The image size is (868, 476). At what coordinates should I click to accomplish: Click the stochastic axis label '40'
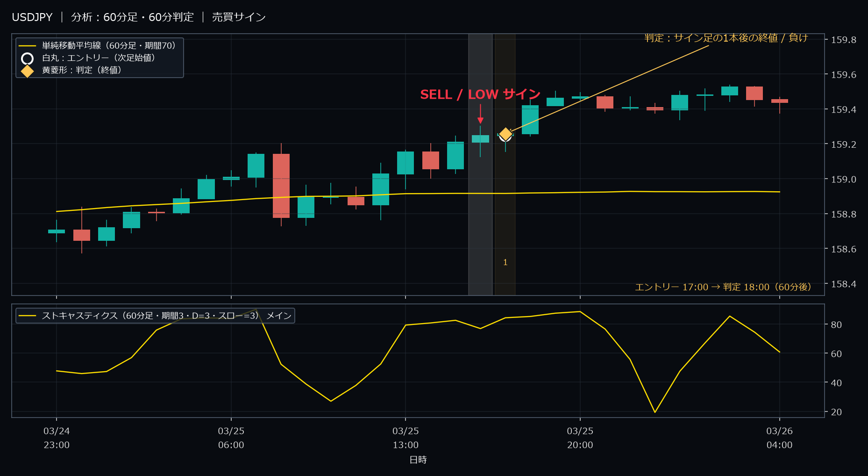(x=836, y=383)
